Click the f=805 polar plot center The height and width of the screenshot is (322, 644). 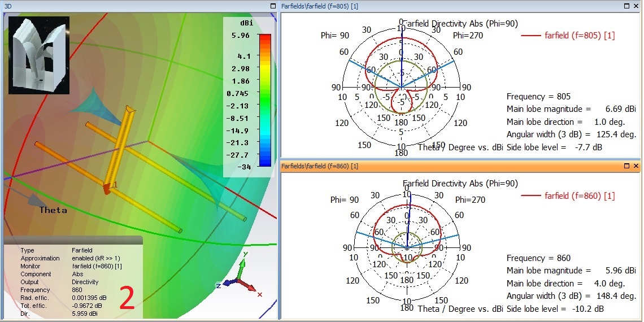point(401,88)
